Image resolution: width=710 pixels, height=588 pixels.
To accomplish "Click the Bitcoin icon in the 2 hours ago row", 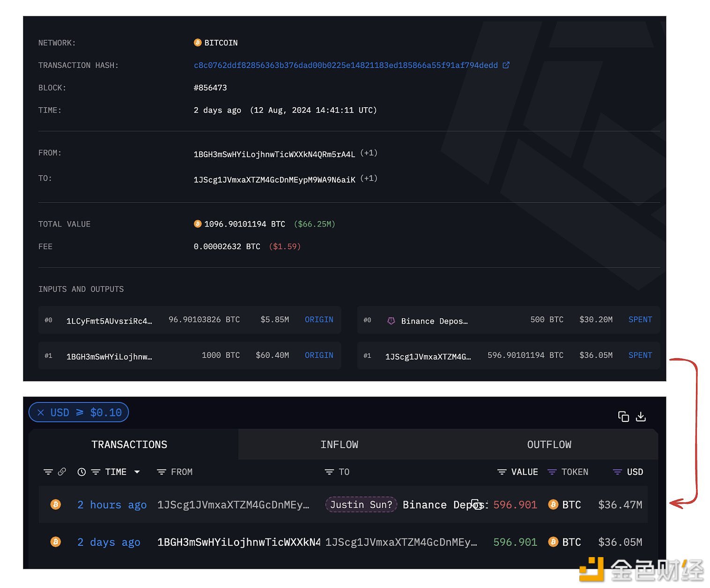I will tap(56, 504).
